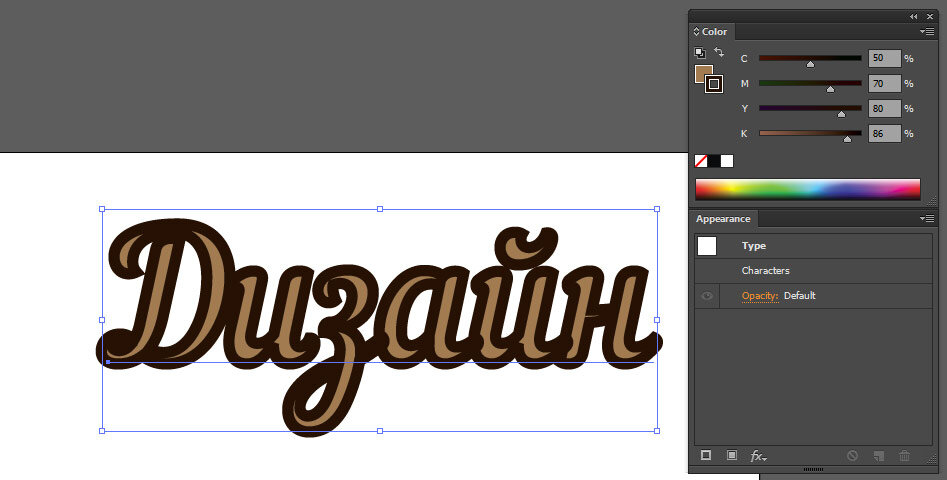Viewport: 947px width, 480px height.
Task: Click the Appearance panel resize grip
Action: pyautogui.click(x=931, y=459)
